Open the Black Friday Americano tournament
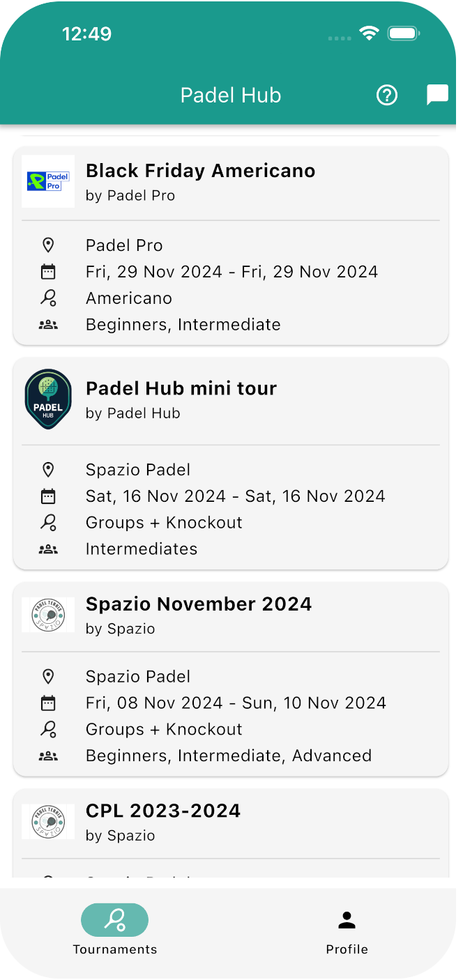463x980 pixels. pyautogui.click(x=200, y=171)
